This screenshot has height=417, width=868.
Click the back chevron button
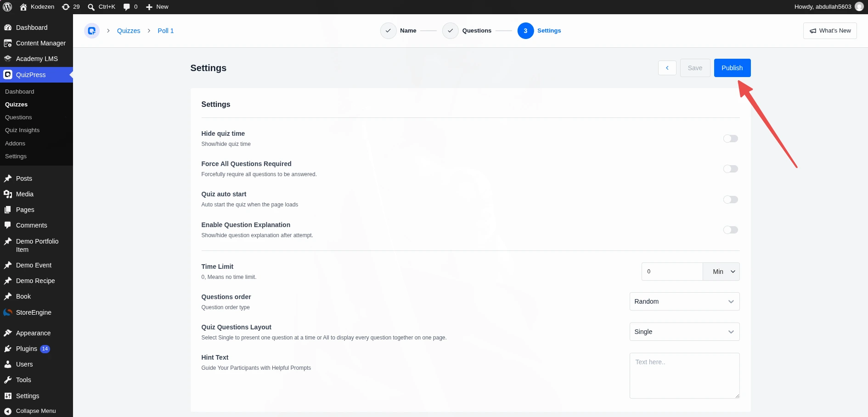(667, 68)
